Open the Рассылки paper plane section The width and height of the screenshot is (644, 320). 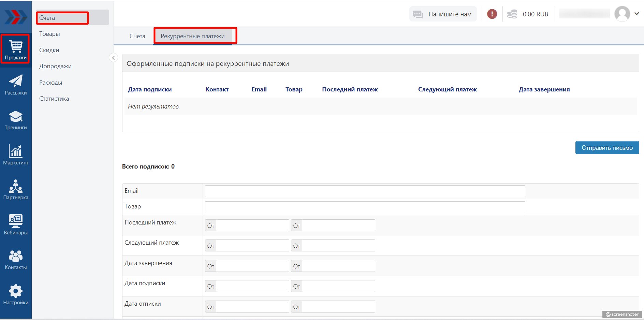tap(16, 85)
